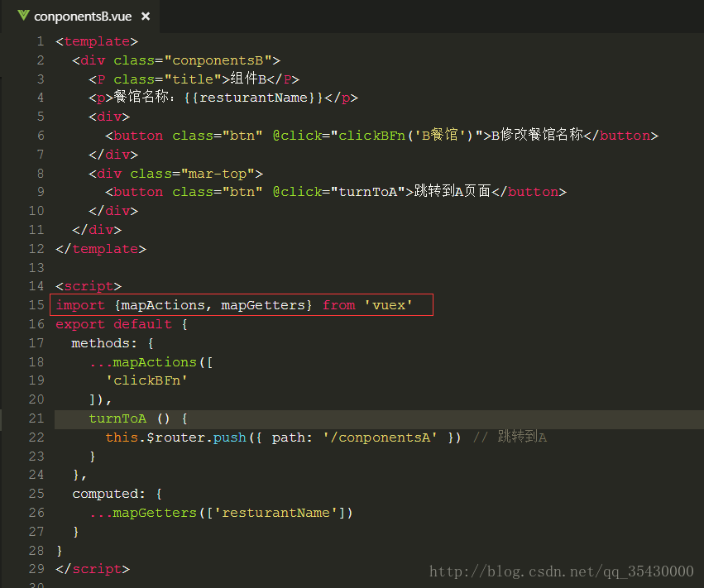The image size is (704, 588).
Task: Click line number 21 in the gutter
Action: [36, 418]
